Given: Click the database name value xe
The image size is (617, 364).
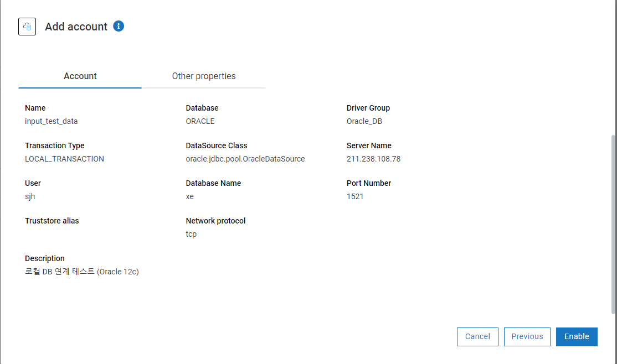Looking at the screenshot, I should tap(190, 196).
